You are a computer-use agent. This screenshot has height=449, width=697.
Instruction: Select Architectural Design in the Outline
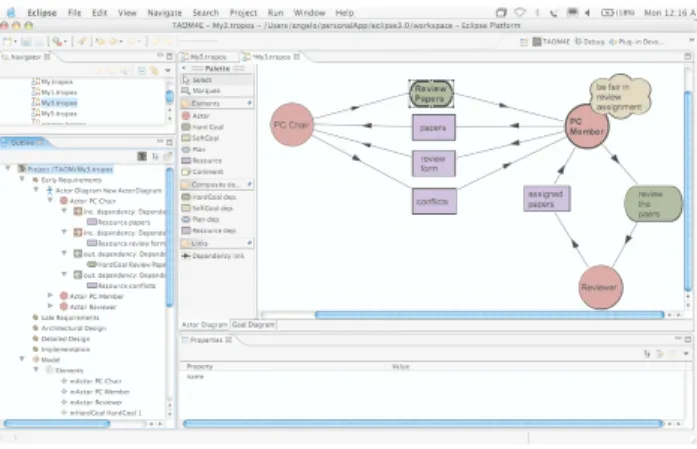69,328
